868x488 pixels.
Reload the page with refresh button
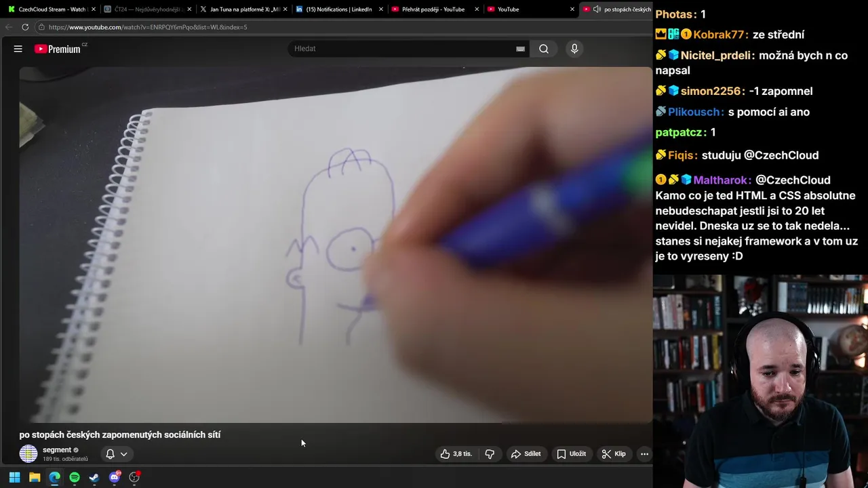[25, 27]
